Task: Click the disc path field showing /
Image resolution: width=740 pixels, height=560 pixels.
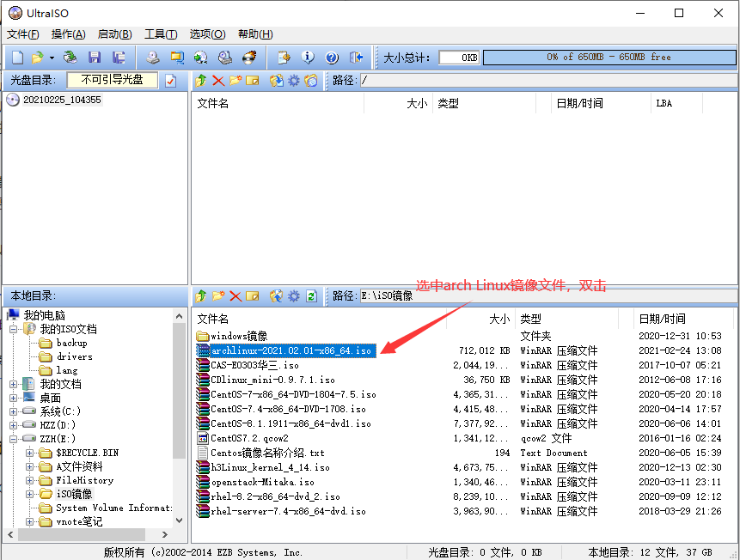Action: 548,81
